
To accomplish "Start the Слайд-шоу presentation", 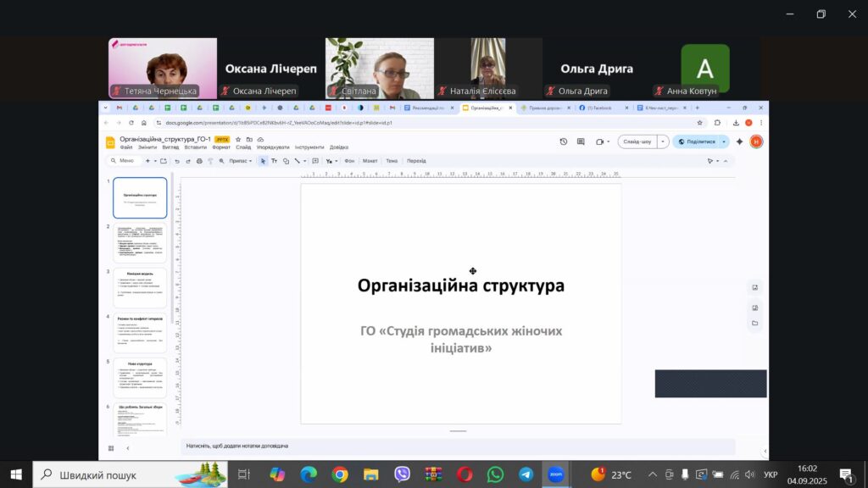I will [x=637, y=141].
